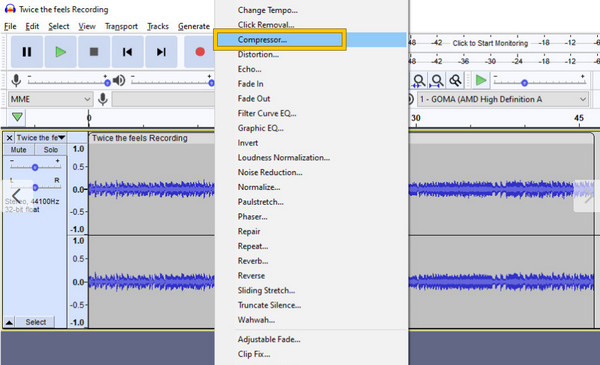Open the track name dropdown menu

[x=41, y=138]
